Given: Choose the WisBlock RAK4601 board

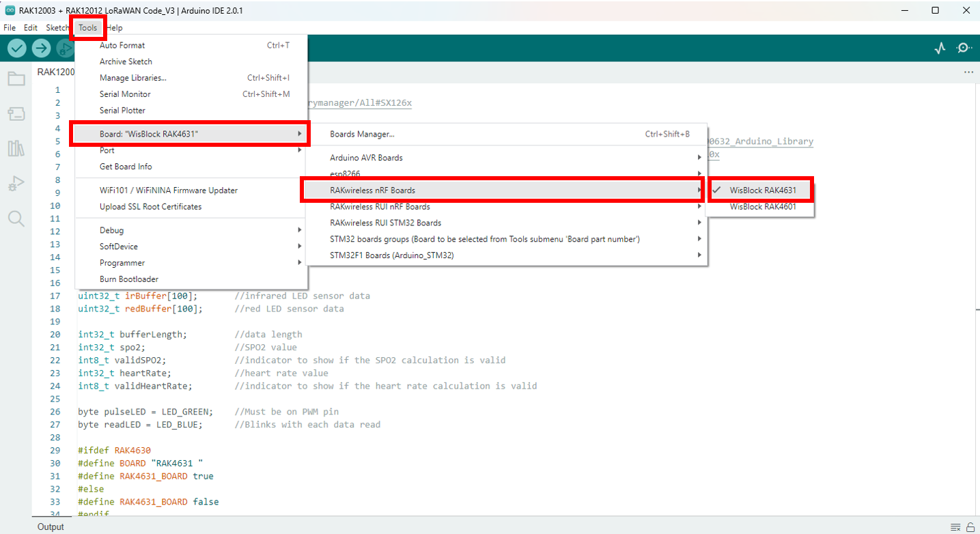Looking at the screenshot, I should coord(760,206).
